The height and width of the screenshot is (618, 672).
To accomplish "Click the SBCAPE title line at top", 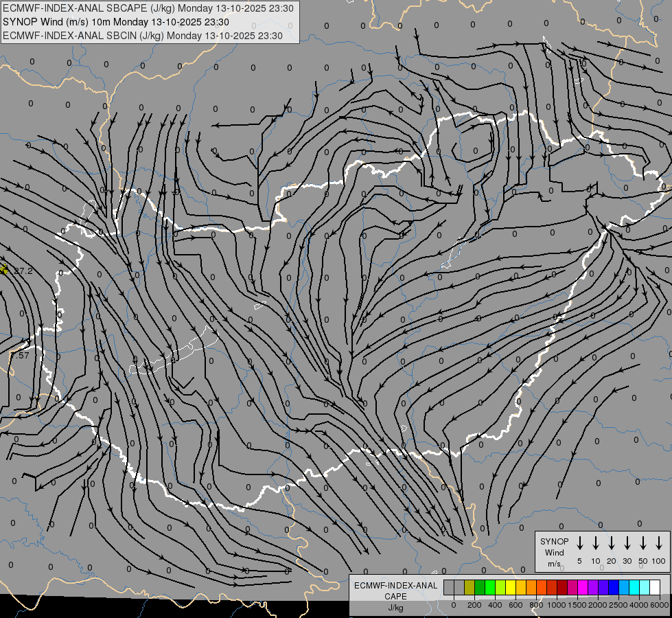I will pos(148,8).
